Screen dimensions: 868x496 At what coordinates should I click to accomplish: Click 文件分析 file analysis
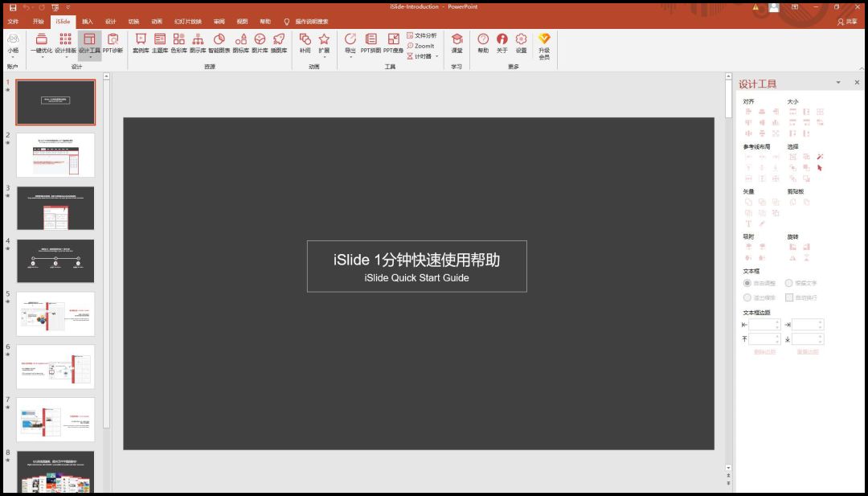pyautogui.click(x=422, y=35)
